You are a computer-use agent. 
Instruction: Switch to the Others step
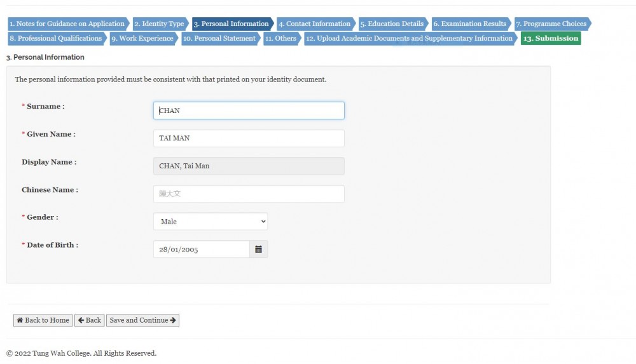pos(282,39)
